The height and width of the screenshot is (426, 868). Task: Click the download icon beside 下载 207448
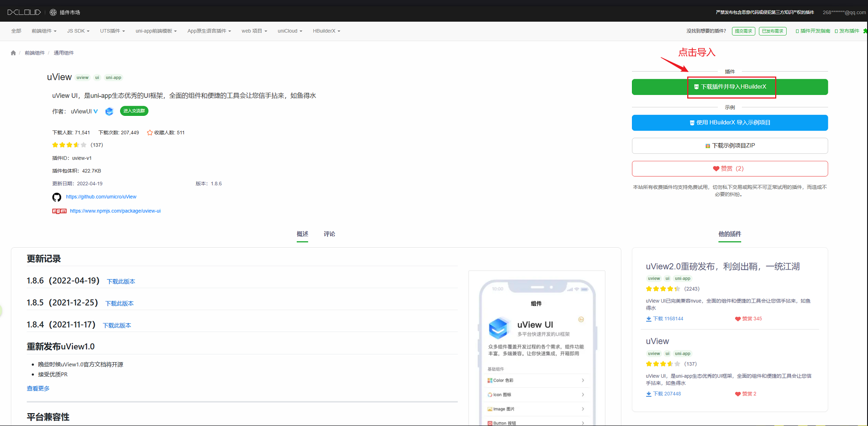tap(648, 394)
